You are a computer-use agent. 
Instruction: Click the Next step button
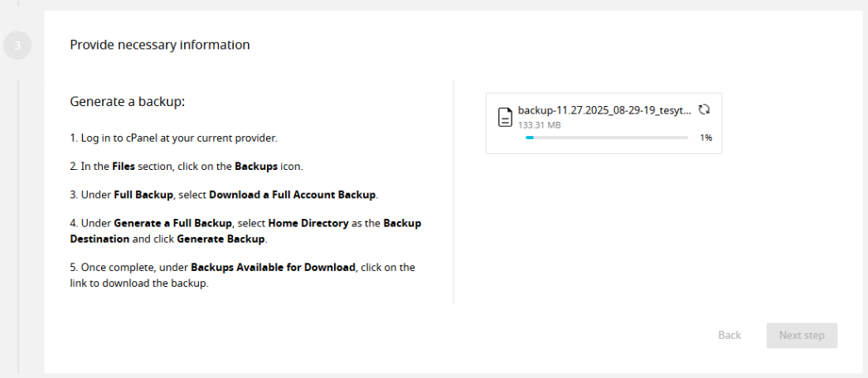click(803, 336)
